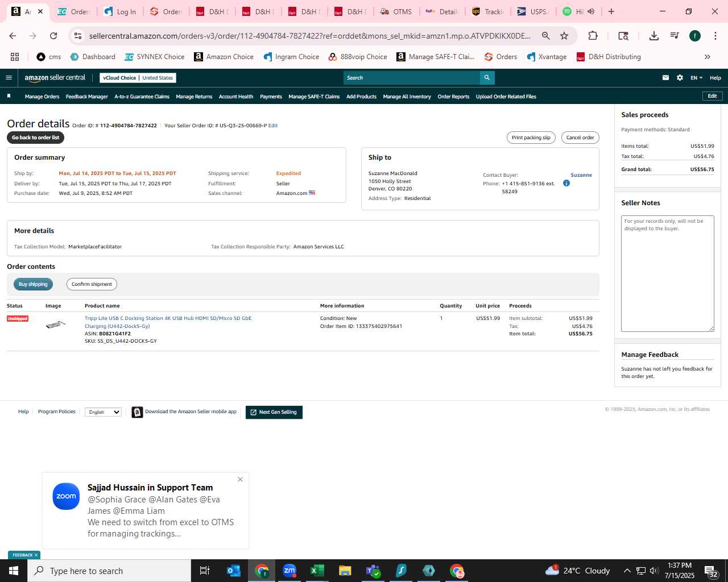Click the Program Policies footer link
728x582 pixels.
(x=57, y=411)
